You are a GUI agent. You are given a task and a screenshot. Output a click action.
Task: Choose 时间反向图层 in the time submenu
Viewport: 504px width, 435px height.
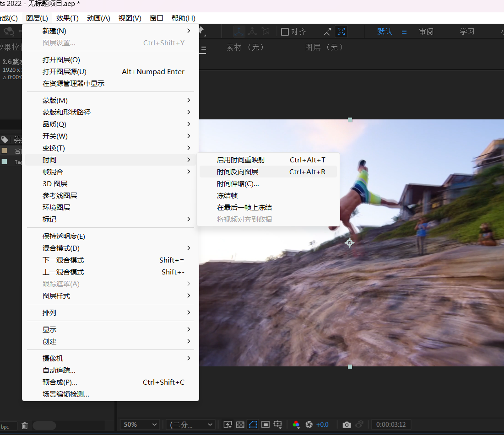[x=268, y=172]
